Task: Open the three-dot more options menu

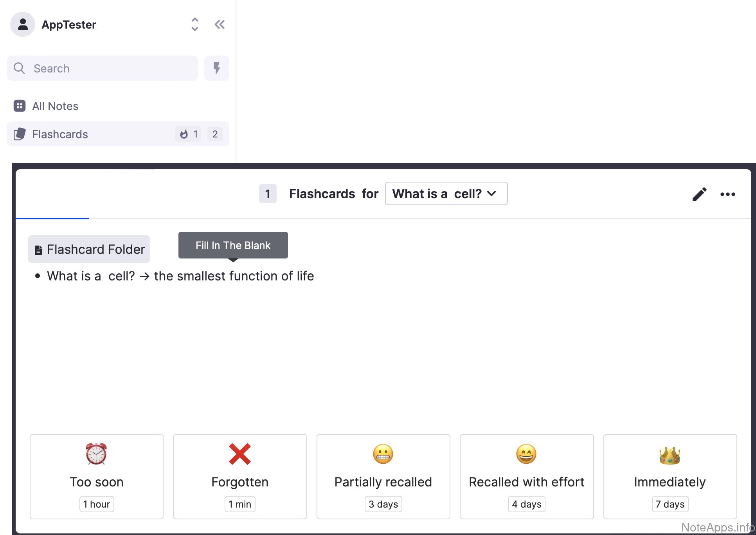Action: click(x=727, y=194)
